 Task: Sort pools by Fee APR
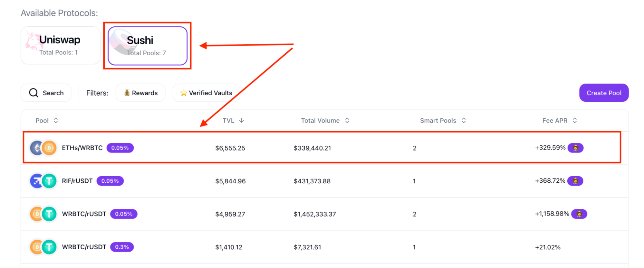(x=559, y=121)
